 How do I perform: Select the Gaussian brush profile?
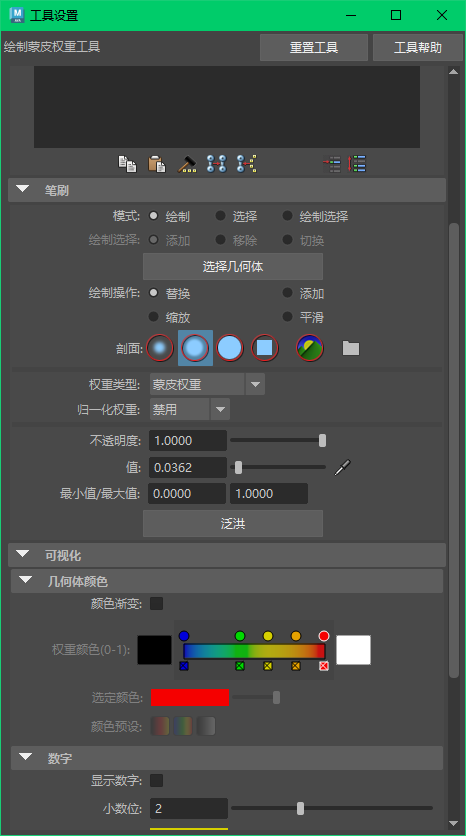tap(160, 348)
